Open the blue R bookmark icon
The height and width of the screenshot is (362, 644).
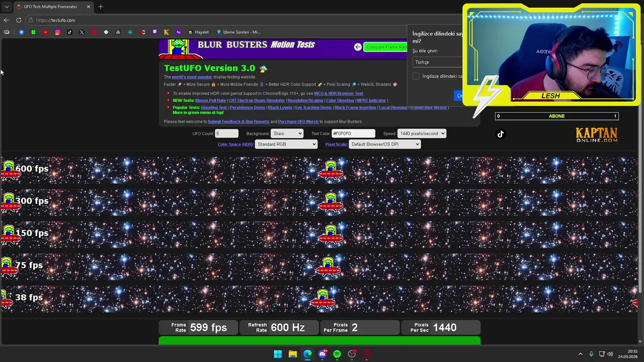point(21,32)
